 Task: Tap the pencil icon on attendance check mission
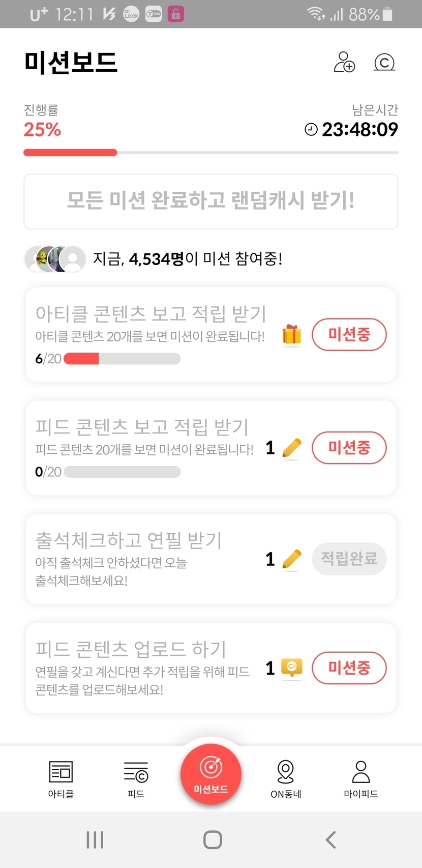(x=291, y=559)
